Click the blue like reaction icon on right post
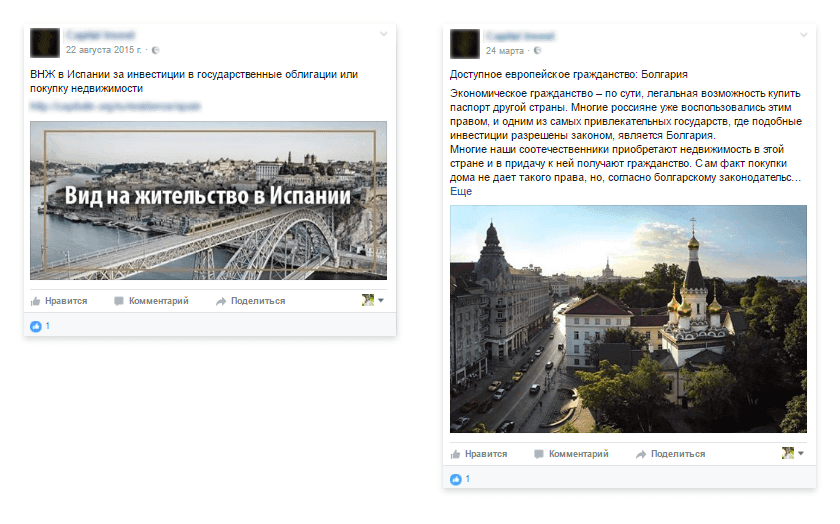840x524 pixels. click(456, 480)
